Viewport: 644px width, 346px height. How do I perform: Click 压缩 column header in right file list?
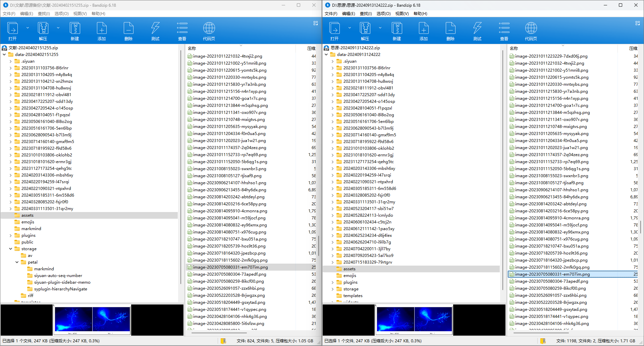[x=633, y=48]
